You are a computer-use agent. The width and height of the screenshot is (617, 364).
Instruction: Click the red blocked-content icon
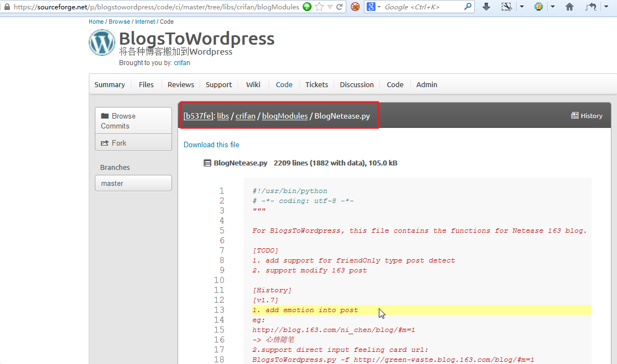tap(355, 7)
